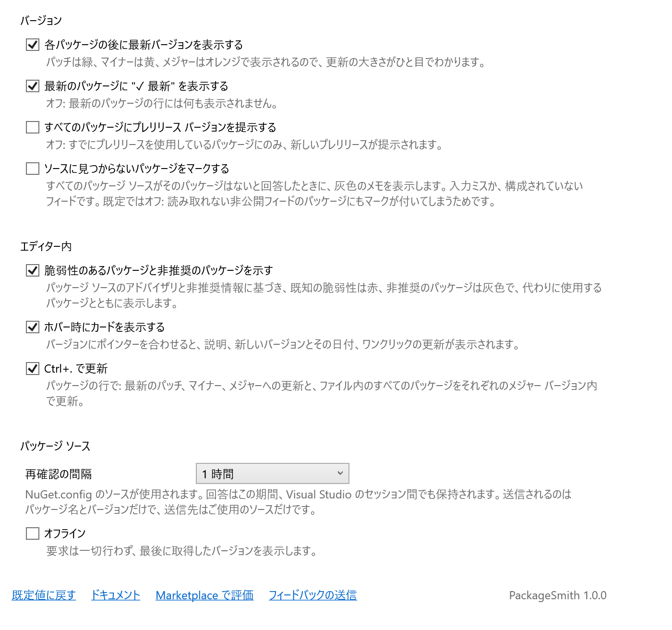
Task: Click description 'オフ: 最新のパッケージの行には何も表示されません。'
Action: click(x=162, y=103)
